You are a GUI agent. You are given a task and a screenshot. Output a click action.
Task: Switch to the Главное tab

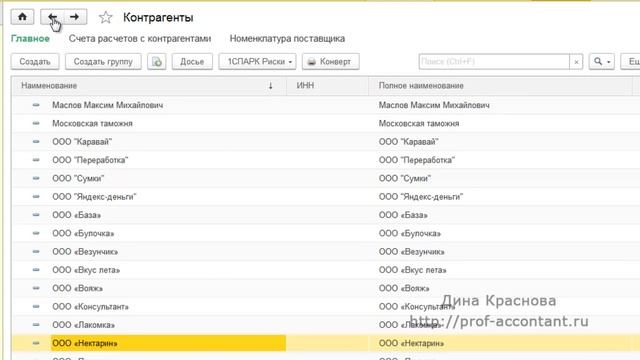(x=30, y=38)
